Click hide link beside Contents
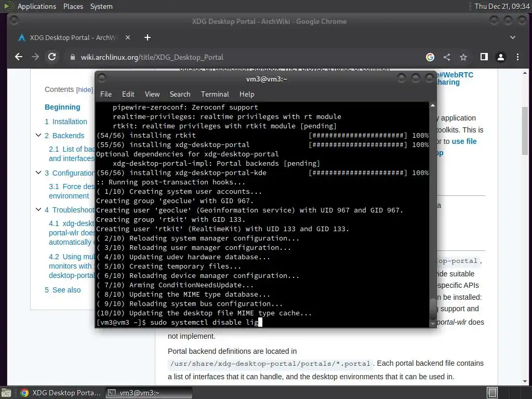 [x=85, y=89]
